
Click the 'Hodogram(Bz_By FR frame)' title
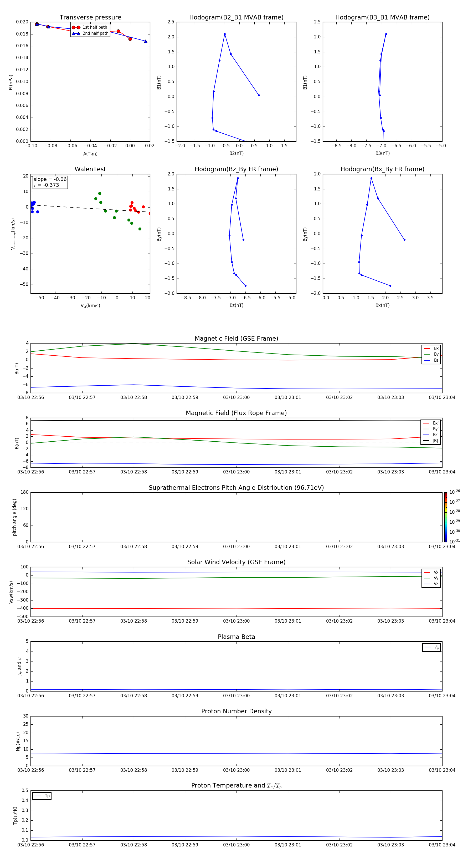[236, 169]
